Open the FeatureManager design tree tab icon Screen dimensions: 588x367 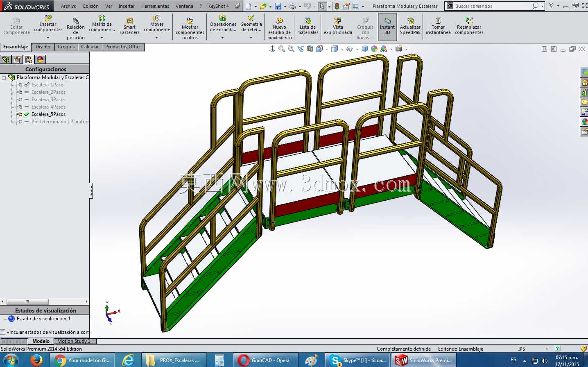(x=6, y=59)
